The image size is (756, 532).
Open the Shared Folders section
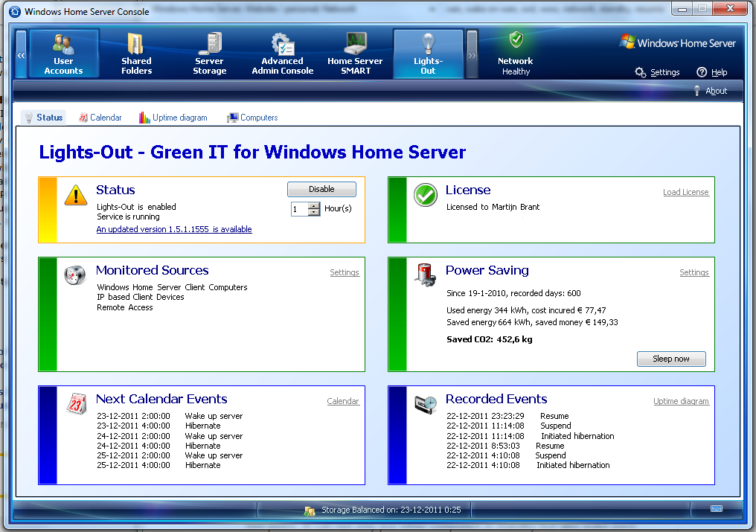(136, 54)
